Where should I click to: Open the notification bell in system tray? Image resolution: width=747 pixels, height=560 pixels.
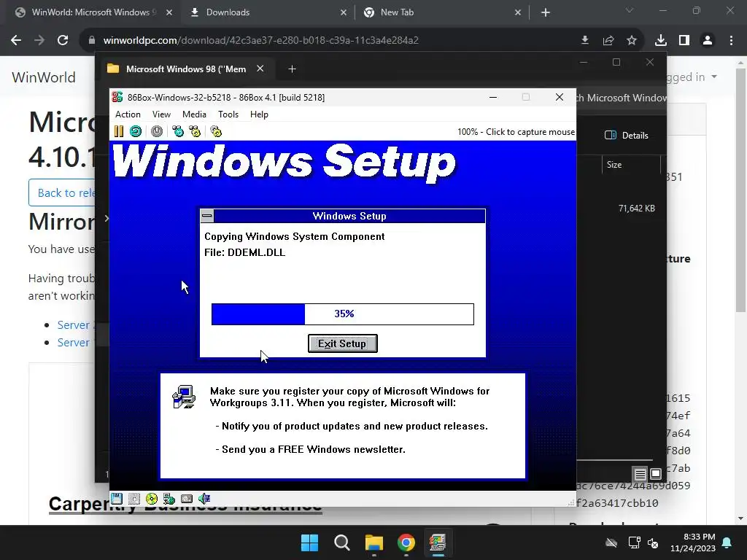[727, 542]
